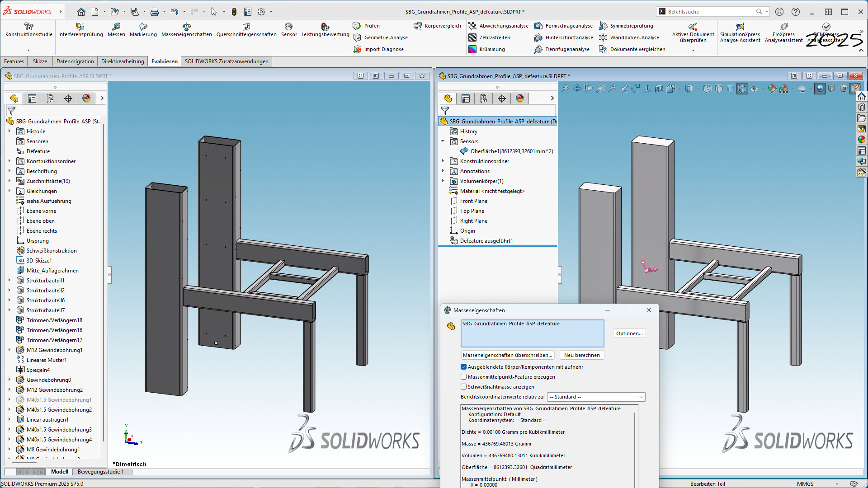Check Schweißnahtmasse anzeigen option
Viewport: 868px width, 488px height.
click(x=463, y=387)
